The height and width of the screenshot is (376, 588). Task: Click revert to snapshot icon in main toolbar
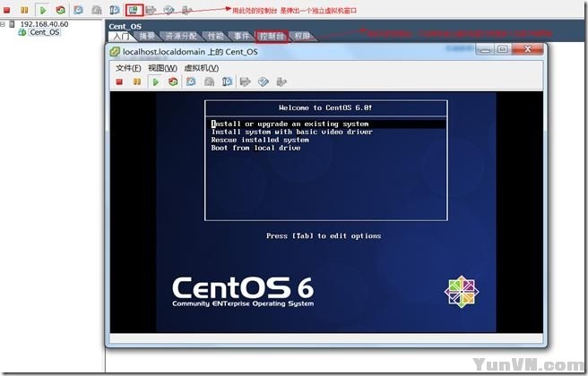point(97,10)
